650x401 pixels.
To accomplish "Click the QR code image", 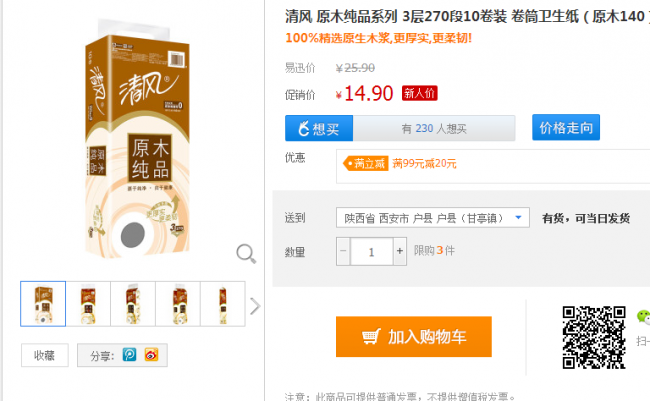I will [594, 337].
